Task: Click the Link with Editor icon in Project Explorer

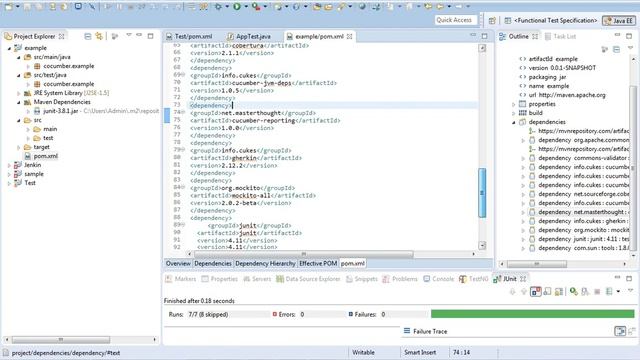Action: coord(99,36)
